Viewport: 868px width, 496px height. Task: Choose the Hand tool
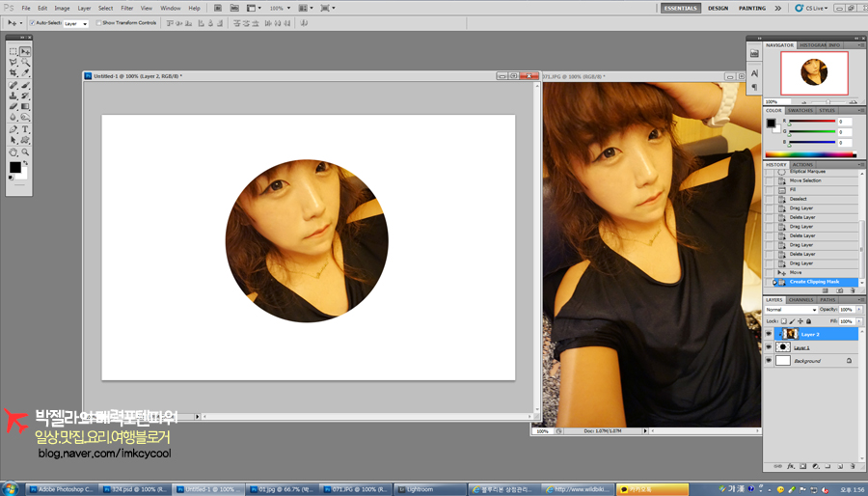pyautogui.click(x=14, y=152)
